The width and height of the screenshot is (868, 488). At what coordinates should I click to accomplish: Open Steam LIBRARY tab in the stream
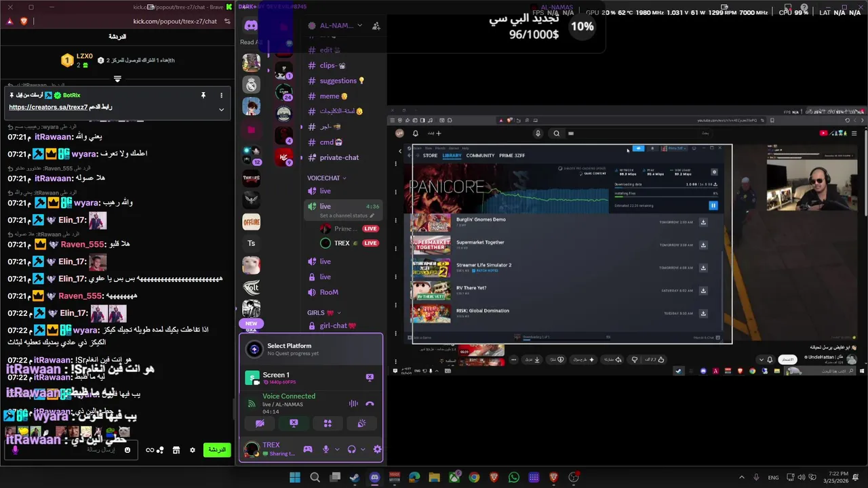pyautogui.click(x=452, y=155)
